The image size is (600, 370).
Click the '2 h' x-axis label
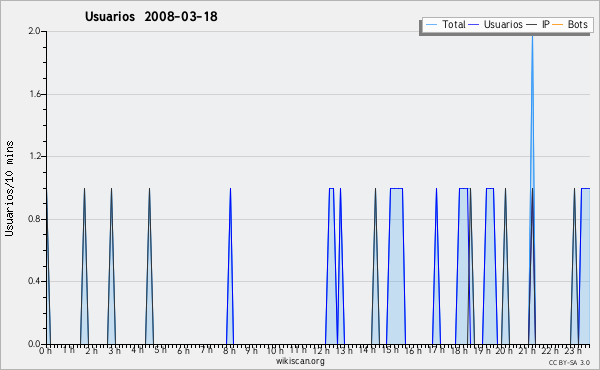pyautogui.click(x=91, y=351)
